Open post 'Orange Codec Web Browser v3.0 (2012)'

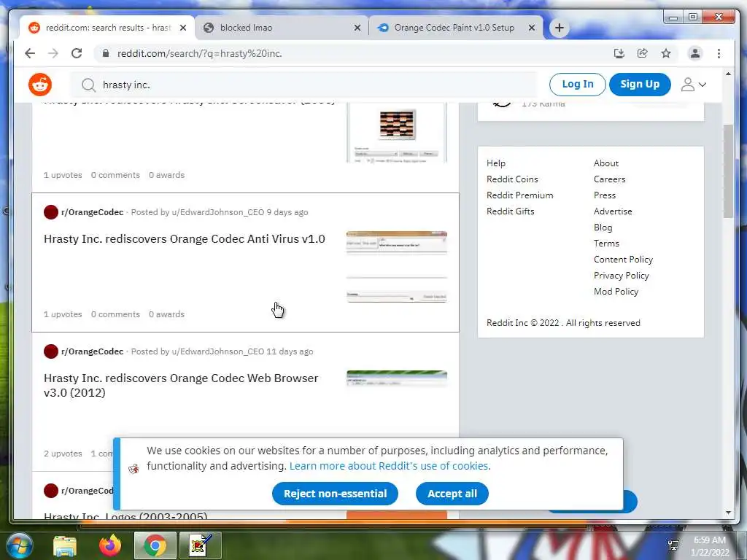coord(181,385)
